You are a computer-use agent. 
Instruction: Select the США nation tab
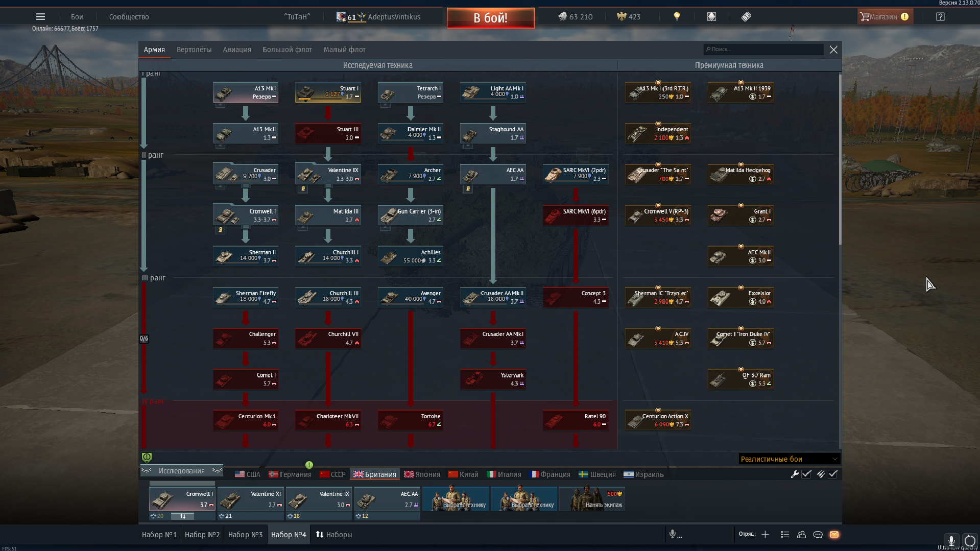248,474
